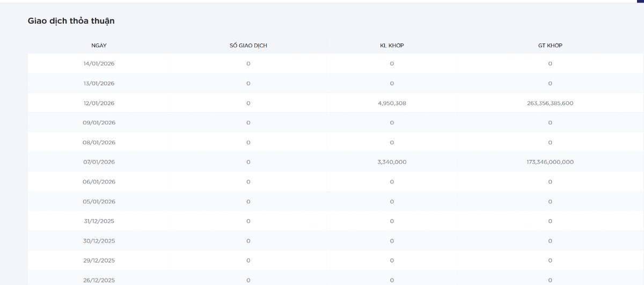
Task: Click the 13/01/2026 date cell
Action: 99,83
